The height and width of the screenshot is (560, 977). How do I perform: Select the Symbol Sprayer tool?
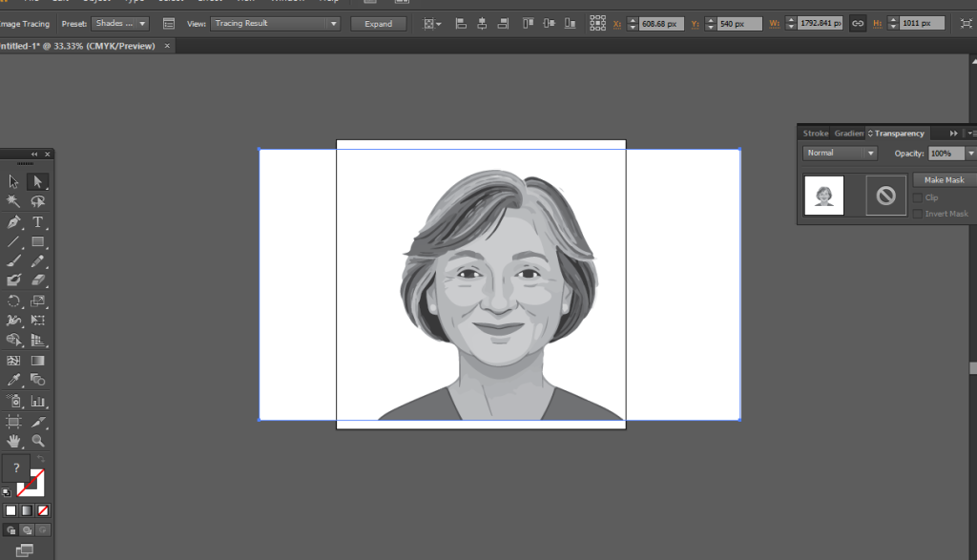tap(13, 401)
